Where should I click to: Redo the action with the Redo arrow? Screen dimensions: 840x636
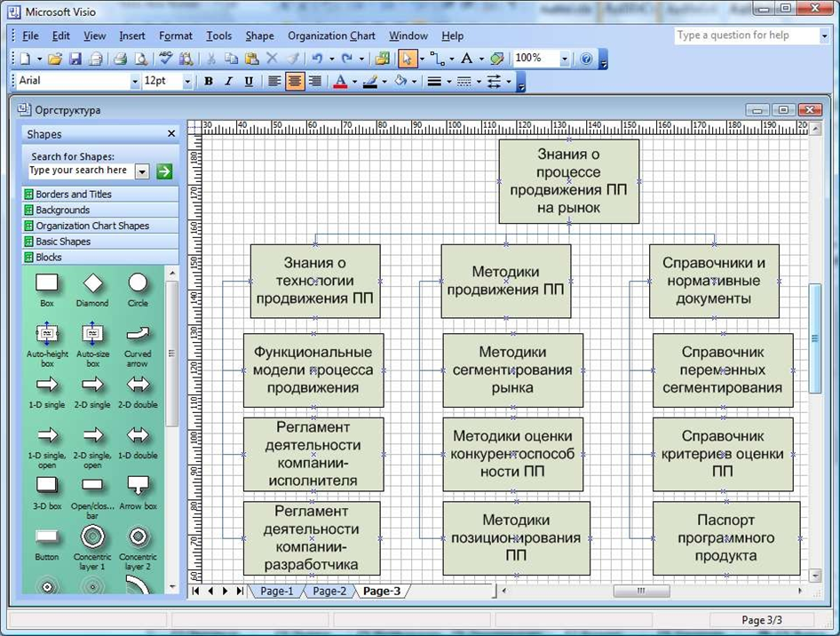coord(347,59)
